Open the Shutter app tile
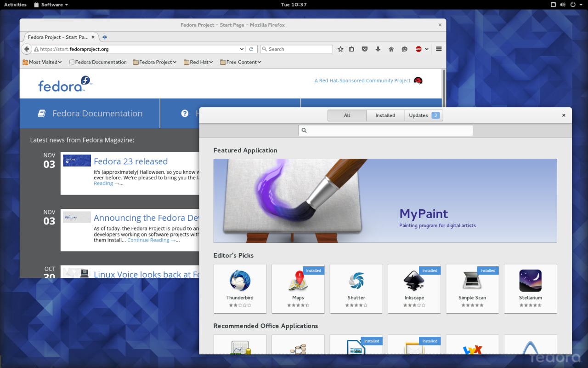The image size is (588, 368). tap(356, 288)
